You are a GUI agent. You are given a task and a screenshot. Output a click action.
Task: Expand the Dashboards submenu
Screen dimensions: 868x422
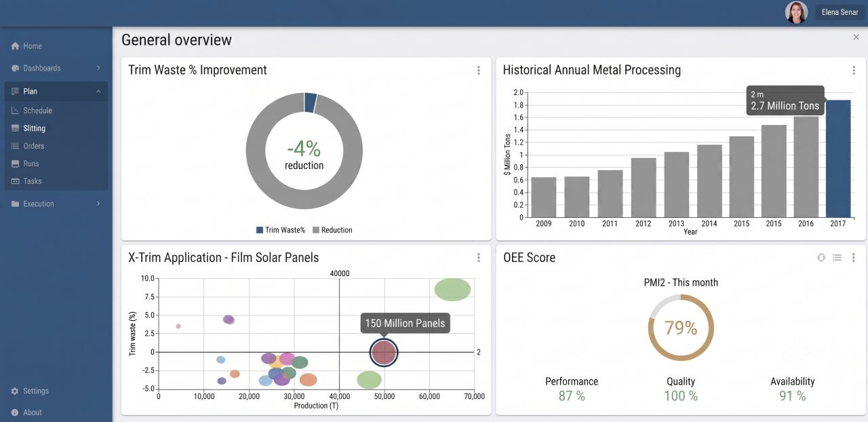(x=98, y=68)
